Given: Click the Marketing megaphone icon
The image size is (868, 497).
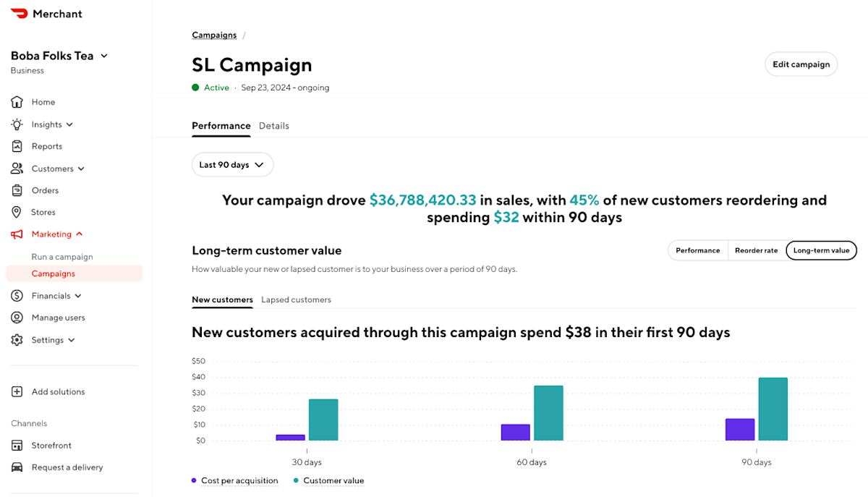Looking at the screenshot, I should pos(17,234).
